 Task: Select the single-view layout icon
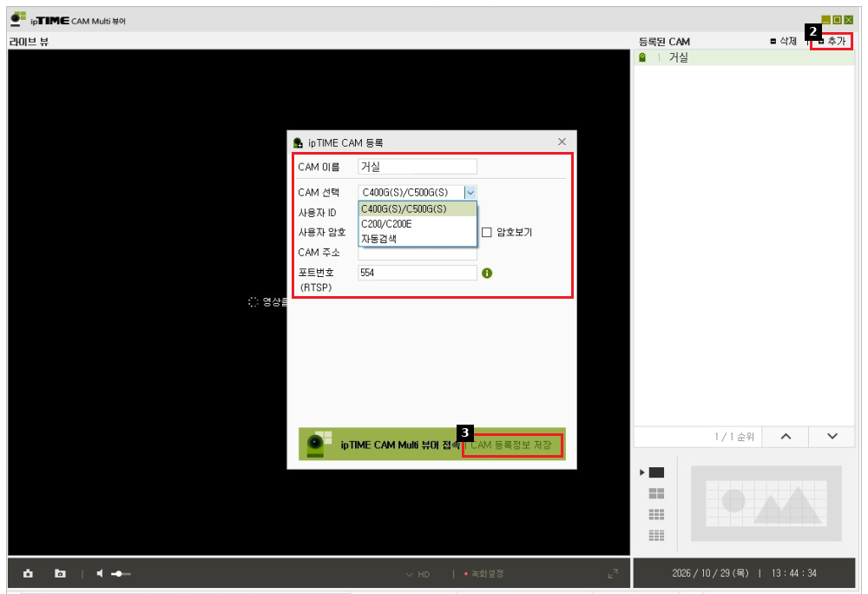(656, 472)
